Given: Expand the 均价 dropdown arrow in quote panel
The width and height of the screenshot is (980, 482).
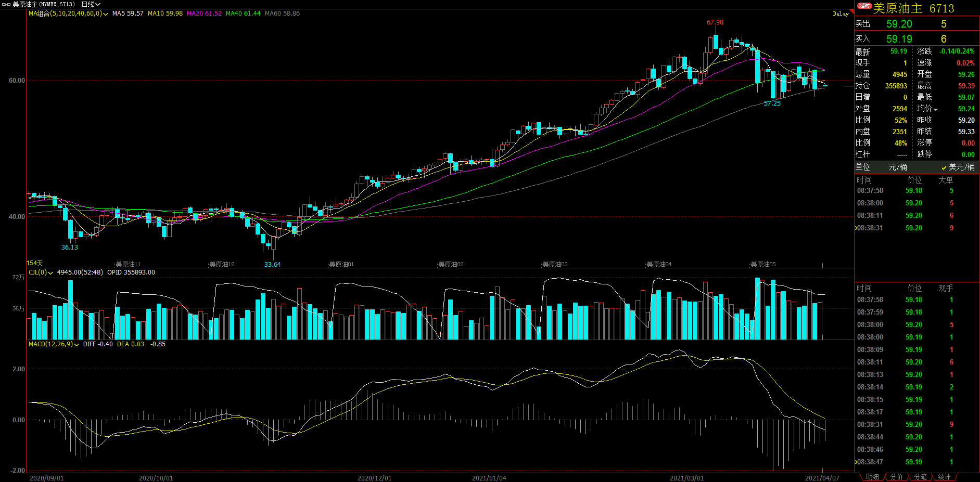Looking at the screenshot, I should (x=935, y=110).
